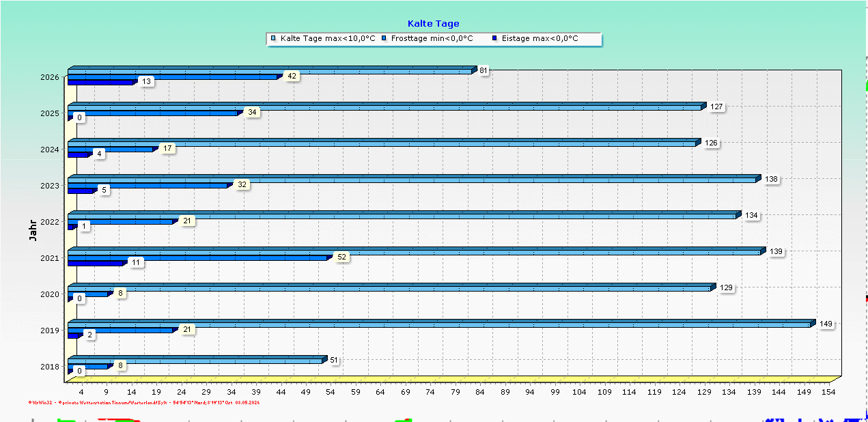Click the x-axis tick label 79
Image resolution: width=868 pixels, height=422 pixels.
pyautogui.click(x=455, y=393)
